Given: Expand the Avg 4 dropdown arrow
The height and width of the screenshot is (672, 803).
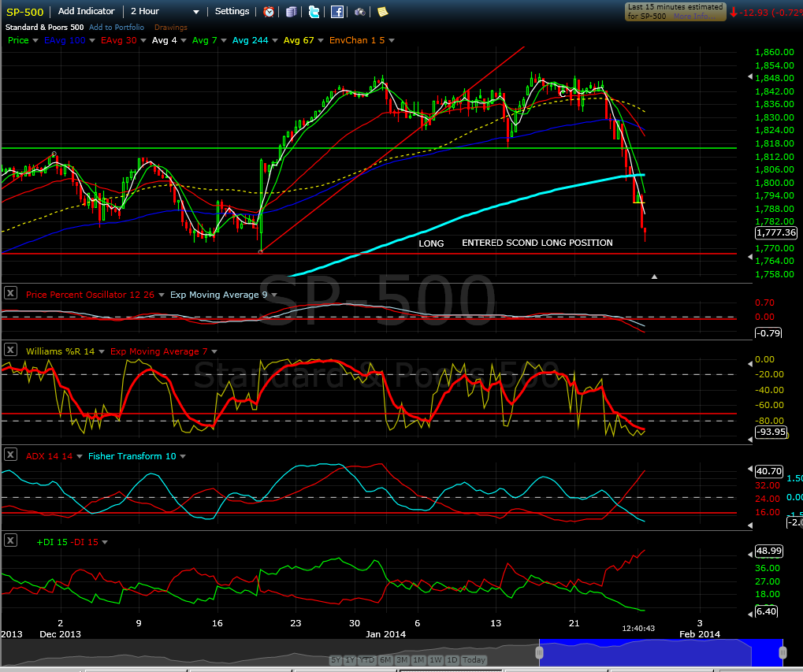Looking at the screenshot, I should (x=184, y=40).
